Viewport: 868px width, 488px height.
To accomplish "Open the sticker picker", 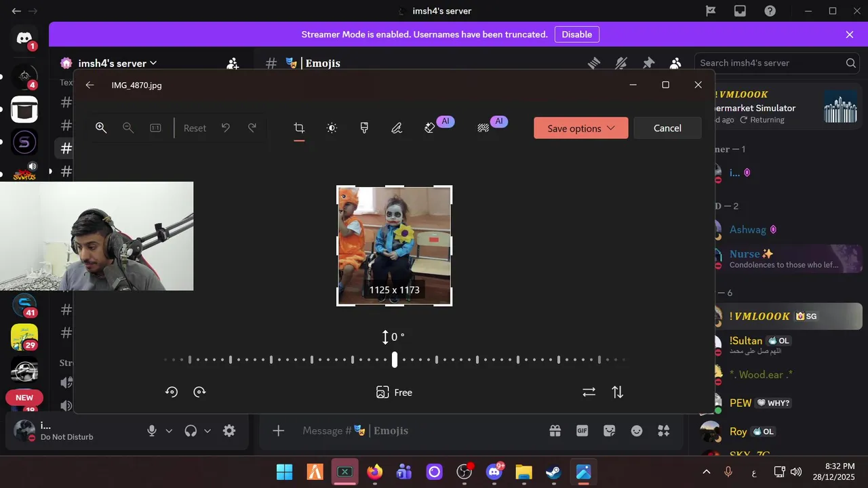I will (x=609, y=430).
